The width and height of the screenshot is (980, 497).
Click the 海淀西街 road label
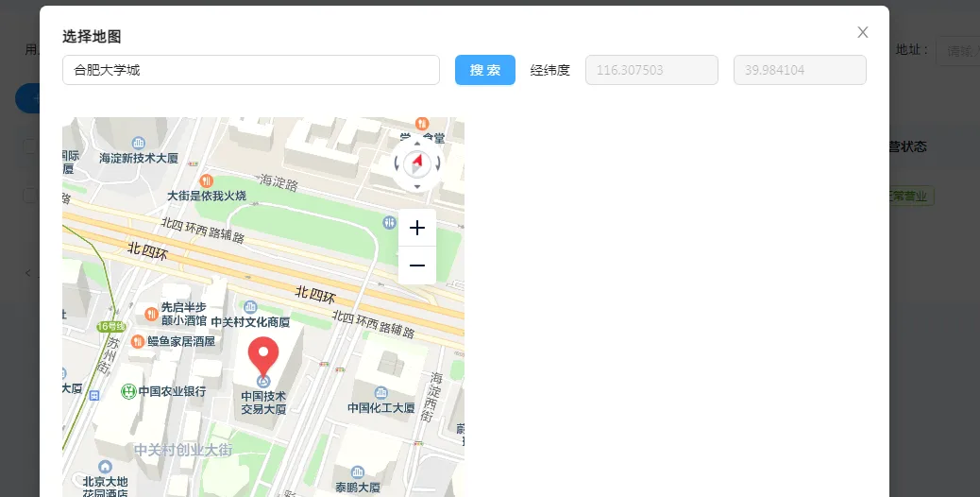coord(431,396)
